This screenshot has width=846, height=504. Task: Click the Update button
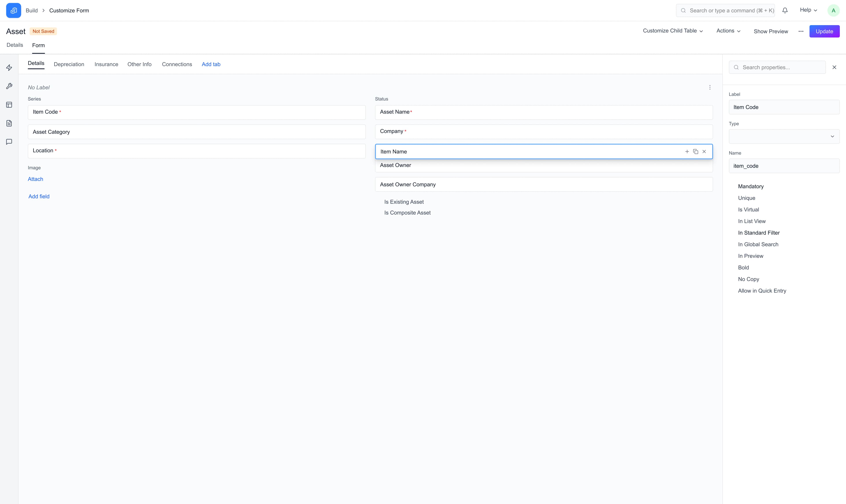tap(825, 31)
